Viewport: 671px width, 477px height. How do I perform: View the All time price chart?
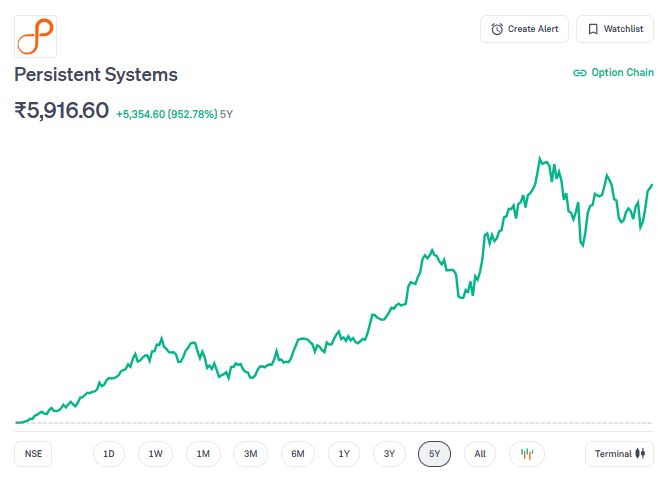coord(480,454)
